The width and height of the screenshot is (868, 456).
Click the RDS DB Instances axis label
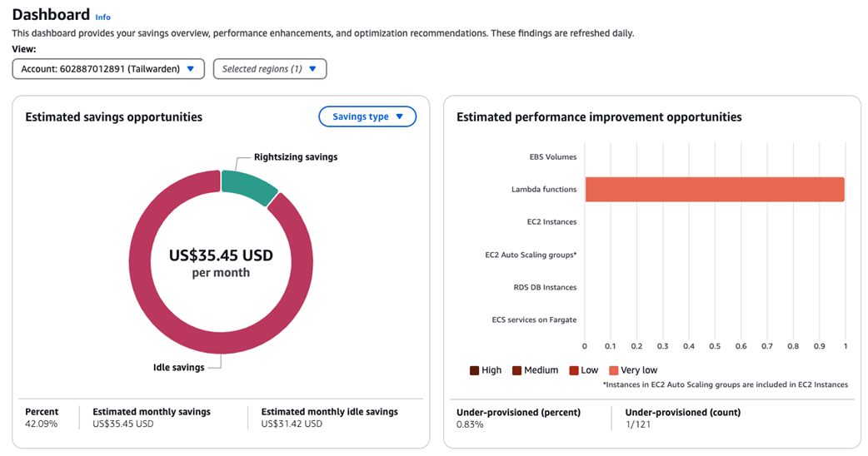click(x=545, y=287)
